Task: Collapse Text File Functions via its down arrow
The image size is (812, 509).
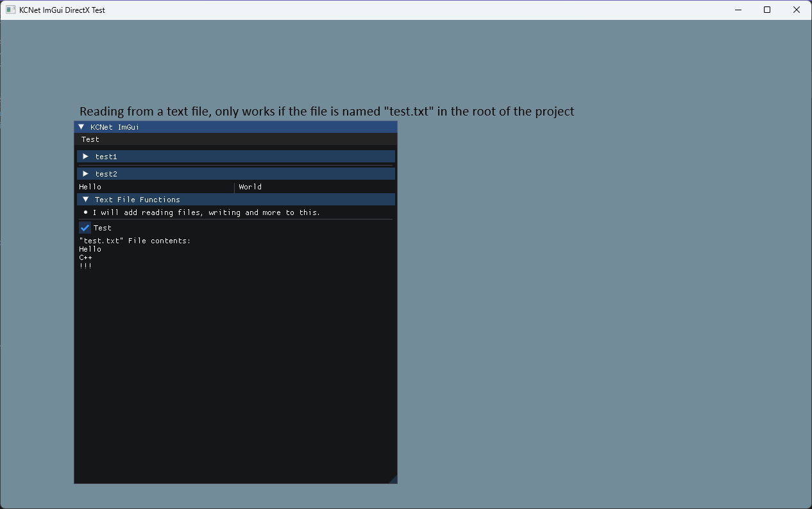Action: (x=85, y=200)
